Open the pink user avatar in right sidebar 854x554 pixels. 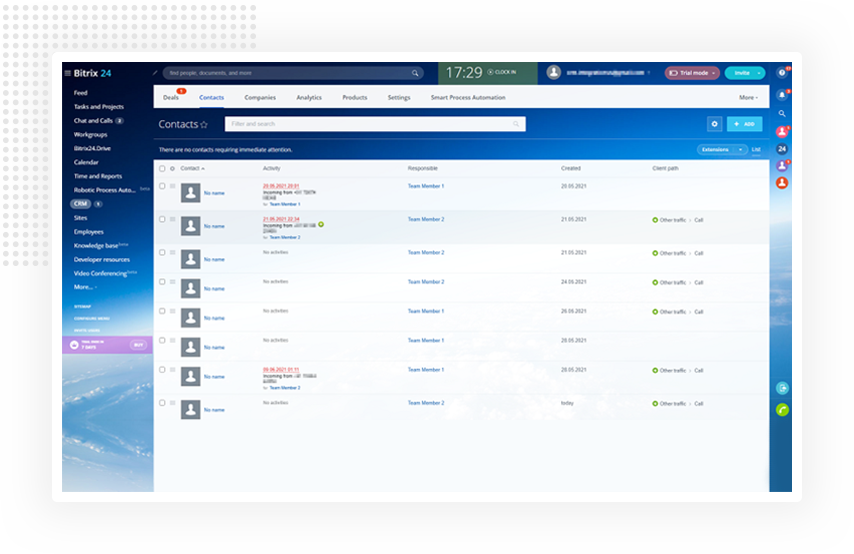[x=782, y=132]
